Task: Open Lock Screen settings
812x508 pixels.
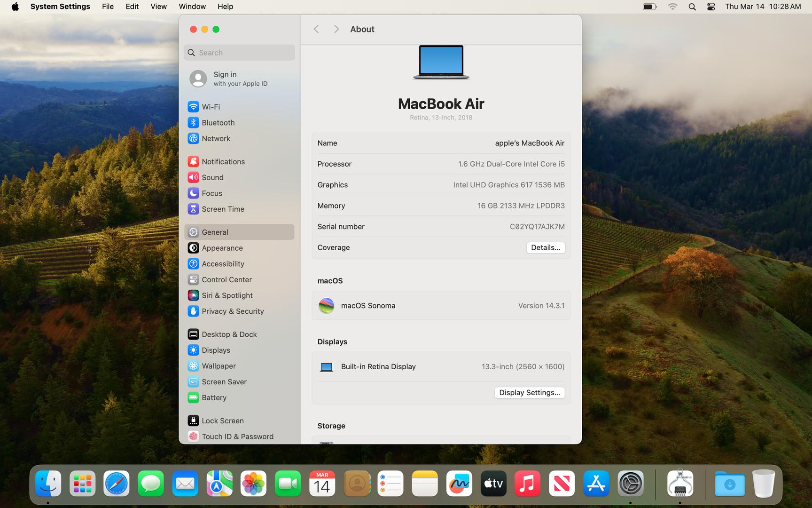Action: pyautogui.click(x=239, y=421)
